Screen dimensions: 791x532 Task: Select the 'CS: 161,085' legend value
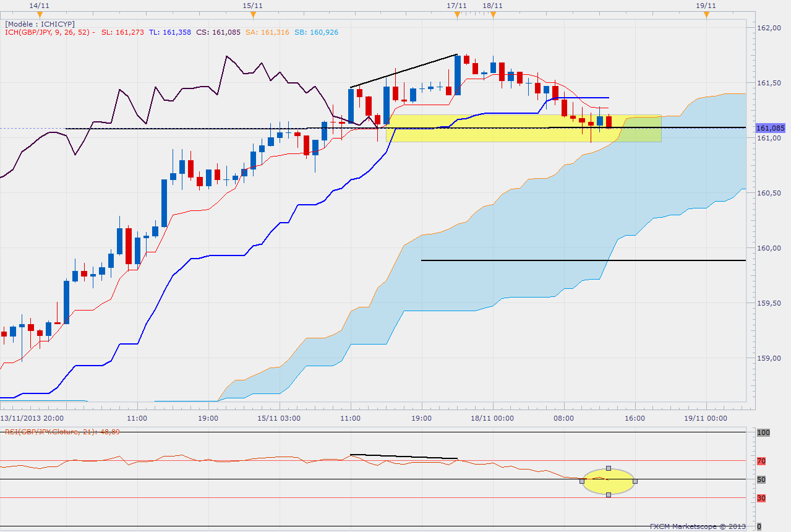[x=219, y=32]
